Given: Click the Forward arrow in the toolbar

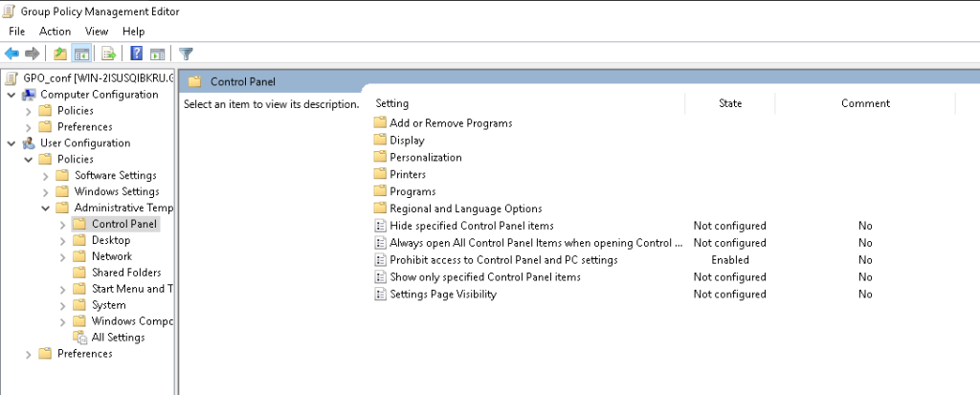Looking at the screenshot, I should [x=32, y=54].
